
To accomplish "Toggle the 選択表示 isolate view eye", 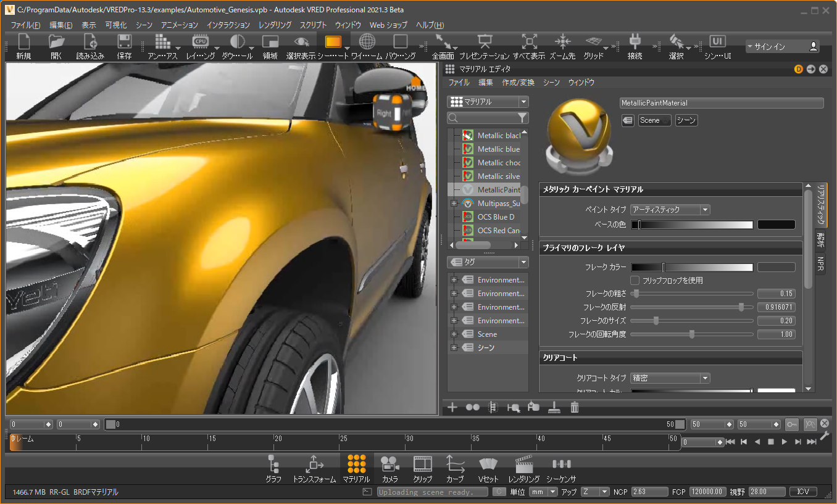I will 301,42.
